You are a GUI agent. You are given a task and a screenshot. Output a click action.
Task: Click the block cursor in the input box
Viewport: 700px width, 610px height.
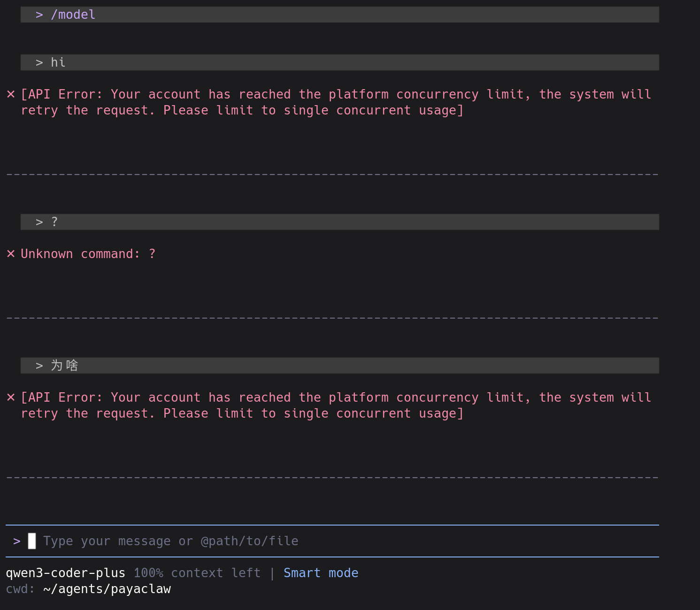pos(32,541)
